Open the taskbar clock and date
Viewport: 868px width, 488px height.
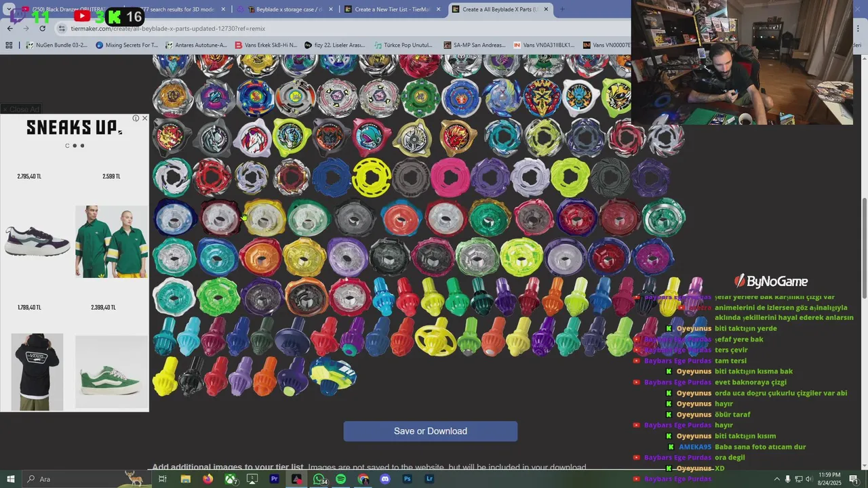pos(830,479)
